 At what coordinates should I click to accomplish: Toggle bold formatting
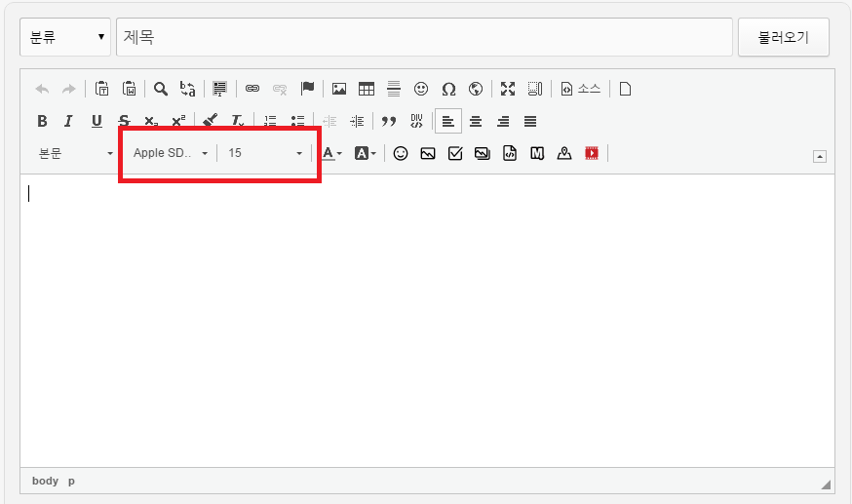[42, 122]
